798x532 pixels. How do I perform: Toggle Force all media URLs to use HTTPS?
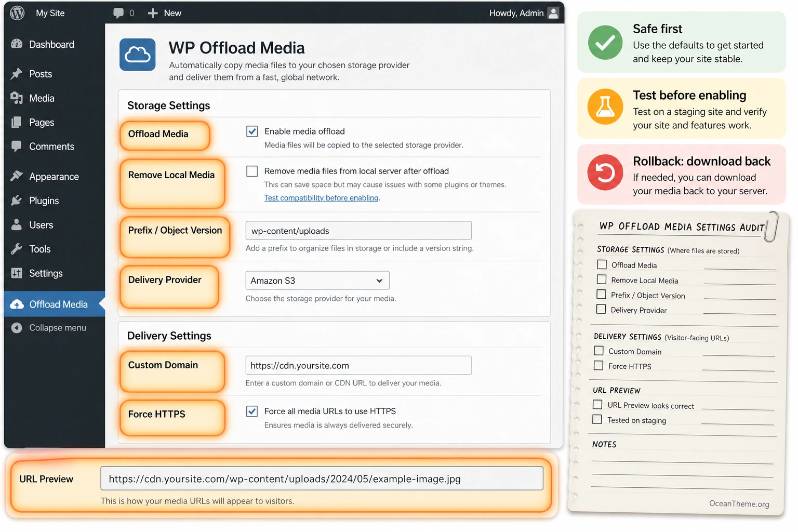(252, 411)
